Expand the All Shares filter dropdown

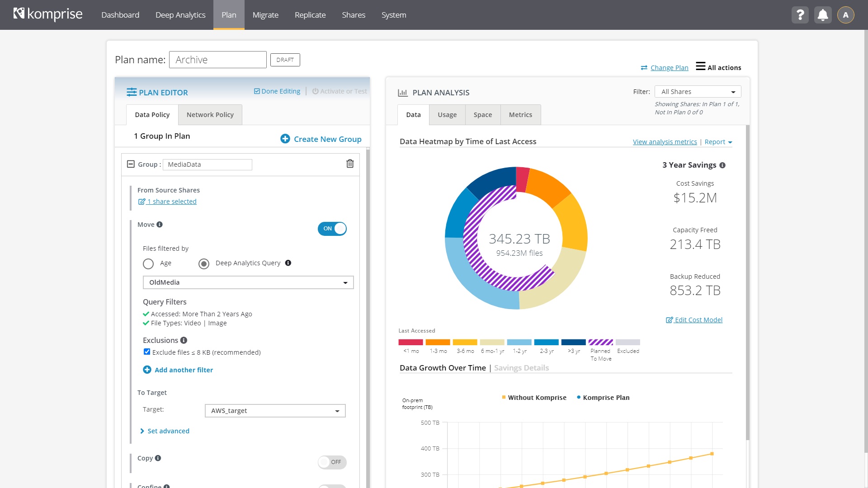coord(697,92)
